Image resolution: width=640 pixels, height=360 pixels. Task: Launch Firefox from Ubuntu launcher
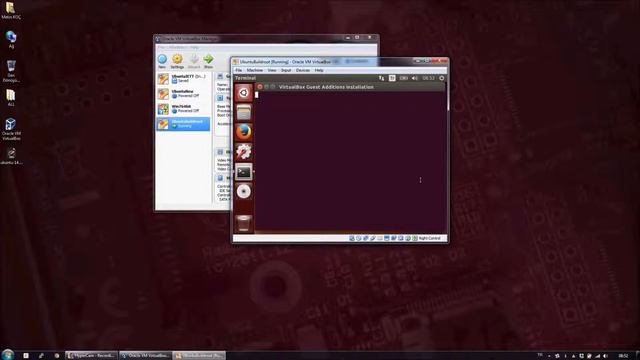(244, 132)
